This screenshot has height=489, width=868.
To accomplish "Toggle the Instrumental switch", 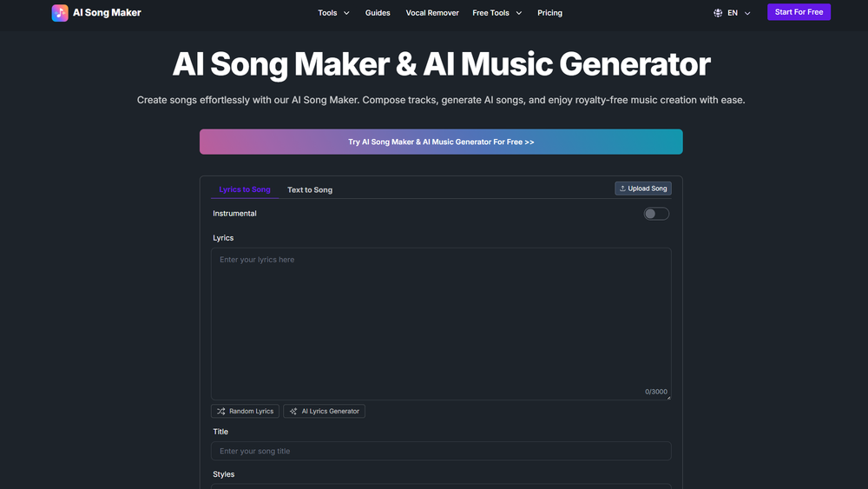I will tap(656, 214).
